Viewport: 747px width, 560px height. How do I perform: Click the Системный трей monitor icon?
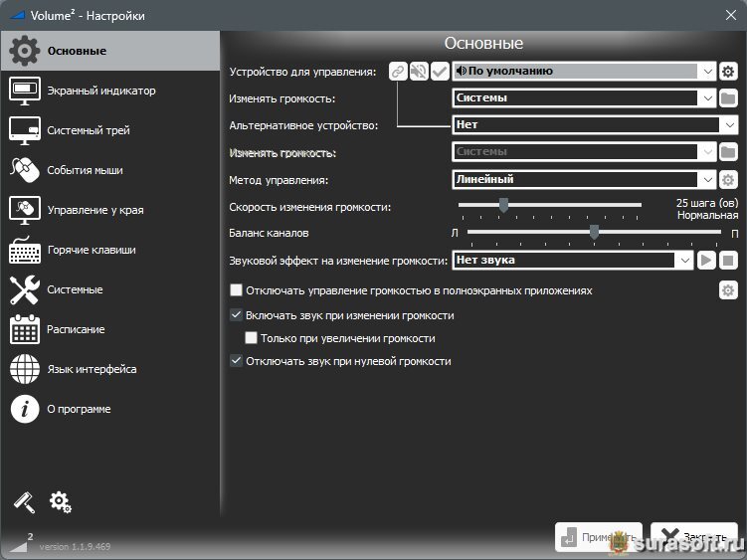[24, 130]
